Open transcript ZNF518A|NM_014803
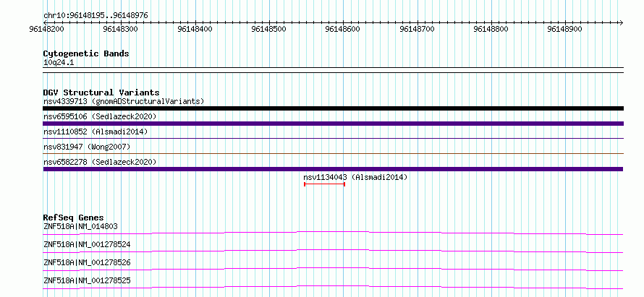The height and width of the screenshot is (297, 644). (x=81, y=226)
